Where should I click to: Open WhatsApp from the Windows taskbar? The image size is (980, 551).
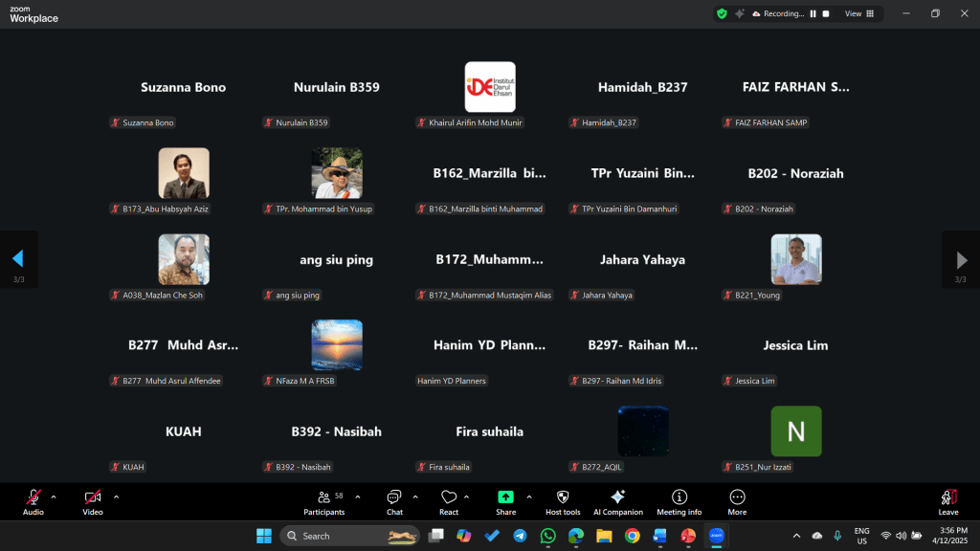547,536
